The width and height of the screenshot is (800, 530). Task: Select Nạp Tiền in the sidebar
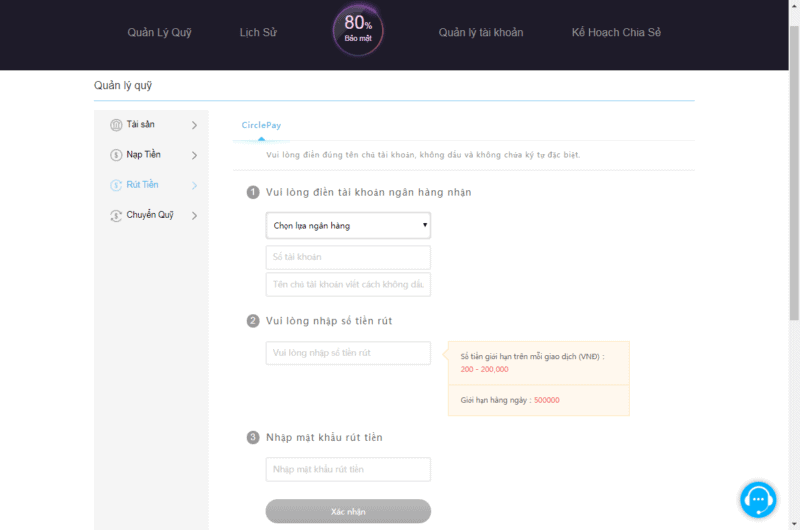click(x=143, y=154)
